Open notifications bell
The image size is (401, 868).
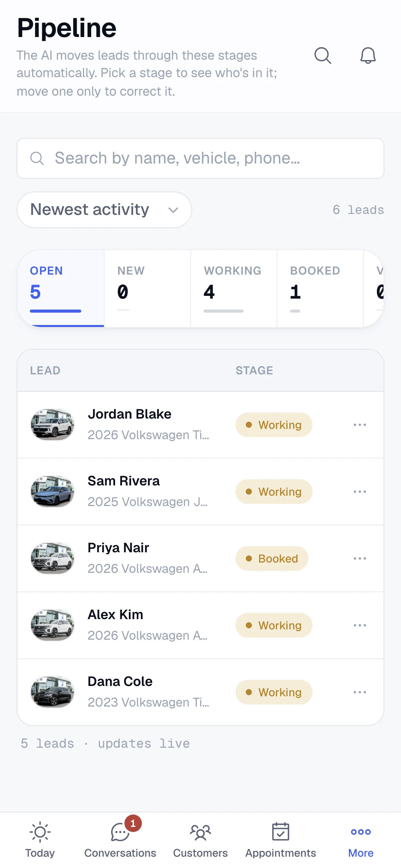[x=368, y=56]
